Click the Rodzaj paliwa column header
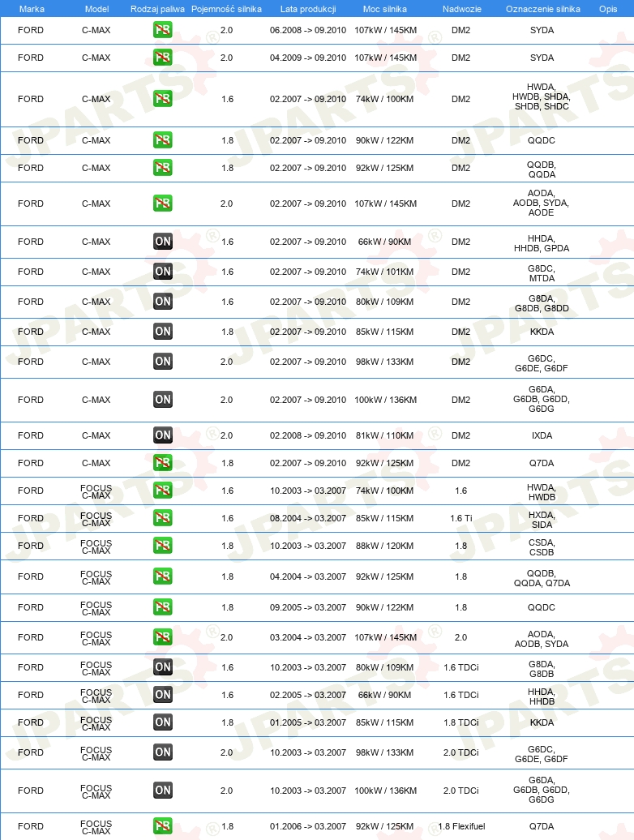The height and width of the screenshot is (840, 634). click(x=157, y=9)
